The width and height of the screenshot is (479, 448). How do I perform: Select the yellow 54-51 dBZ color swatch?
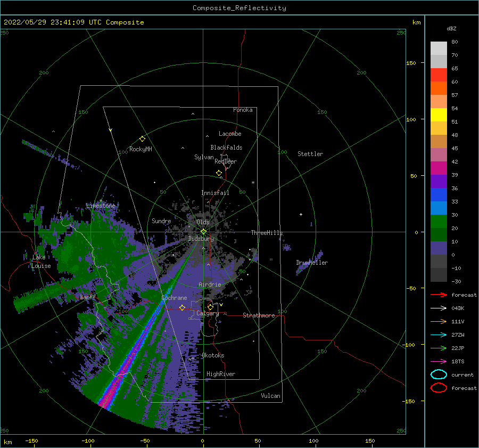point(439,115)
